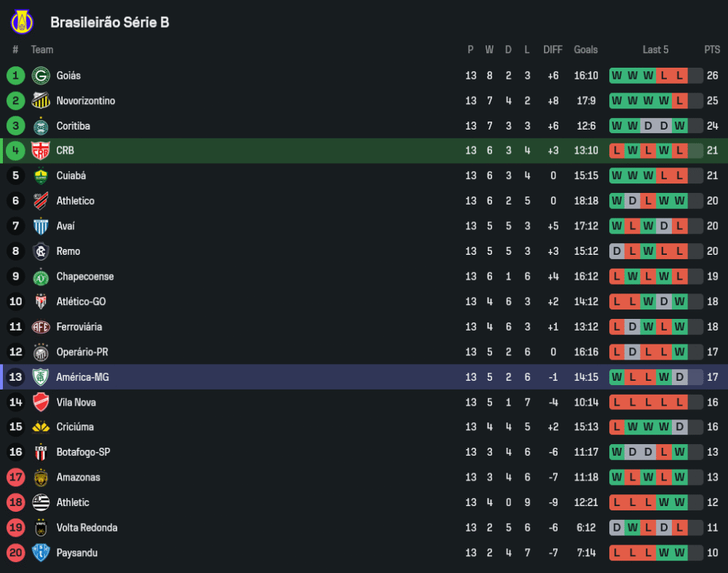The width and height of the screenshot is (728, 573).
Task: Open the Coritiba team name link
Action: pyautogui.click(x=74, y=126)
